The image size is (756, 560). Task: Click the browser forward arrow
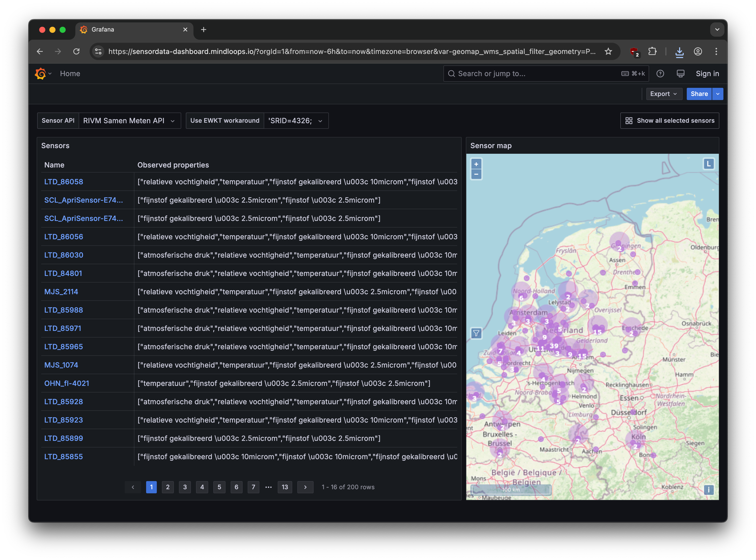click(58, 51)
